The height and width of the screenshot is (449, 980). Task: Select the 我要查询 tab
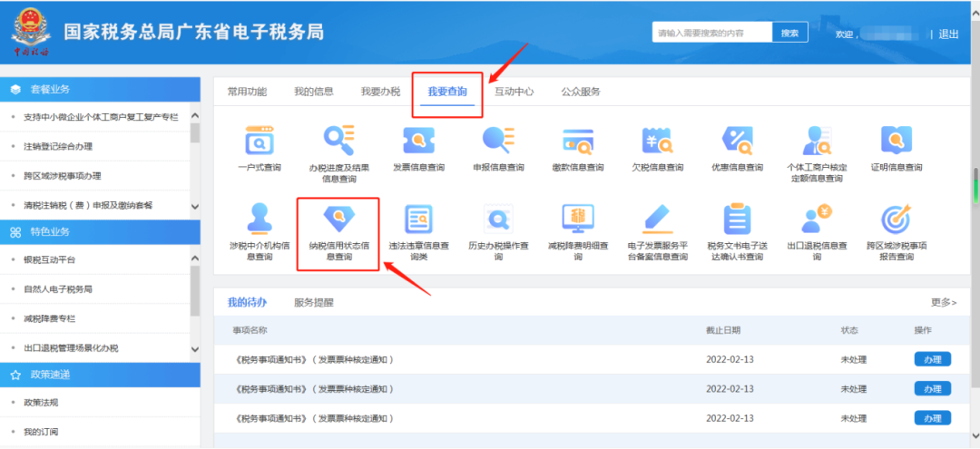446,92
